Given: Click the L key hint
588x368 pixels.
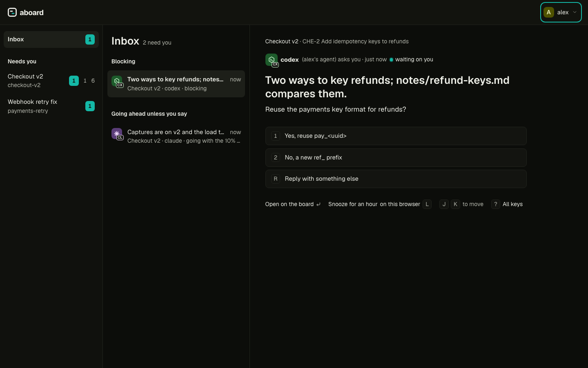Looking at the screenshot, I should (427, 204).
